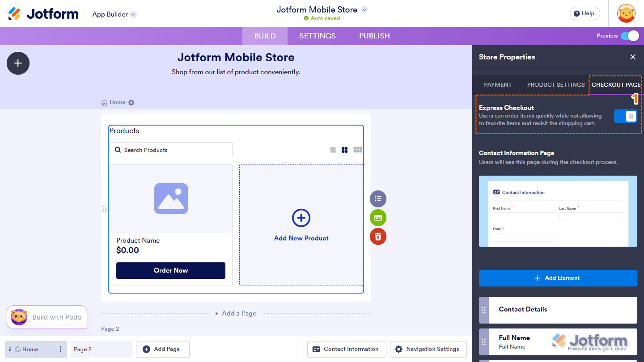Click the green payment settings floating icon
The height and width of the screenshot is (362, 644).
coord(378,218)
